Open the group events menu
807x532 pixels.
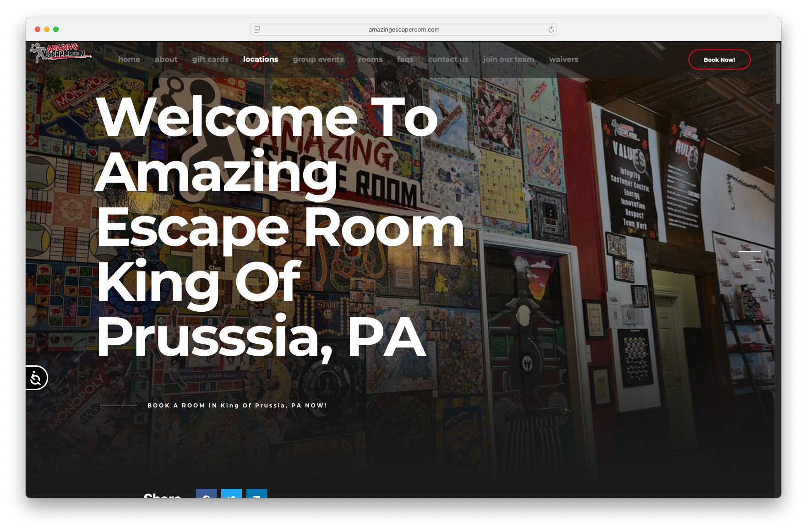point(318,59)
